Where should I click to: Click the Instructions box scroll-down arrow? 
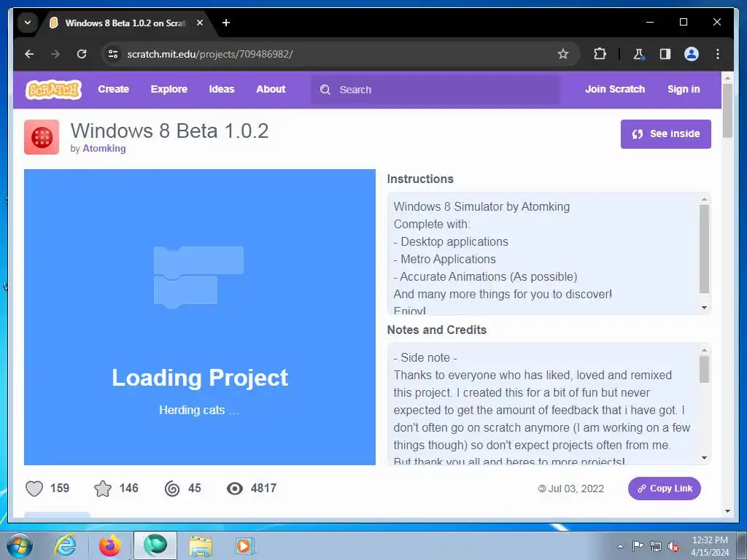(704, 308)
